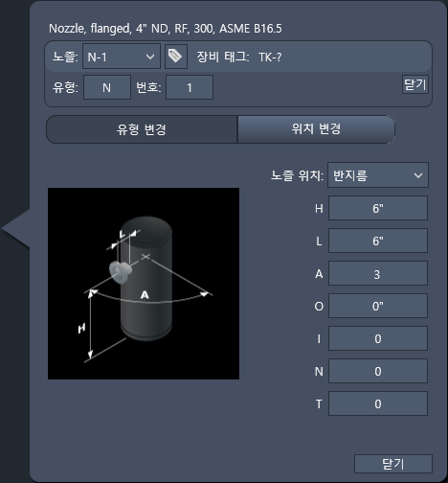
Task: Click the A angle input field
Action: tap(378, 273)
